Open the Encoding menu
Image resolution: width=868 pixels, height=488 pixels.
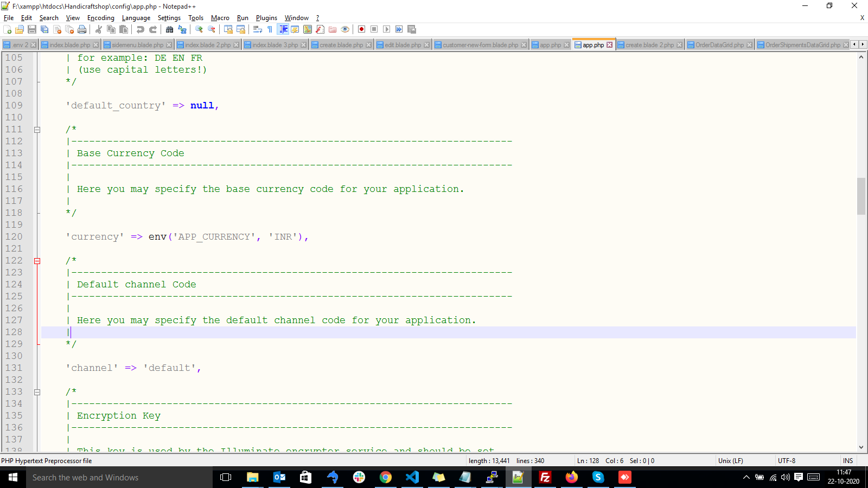(101, 18)
